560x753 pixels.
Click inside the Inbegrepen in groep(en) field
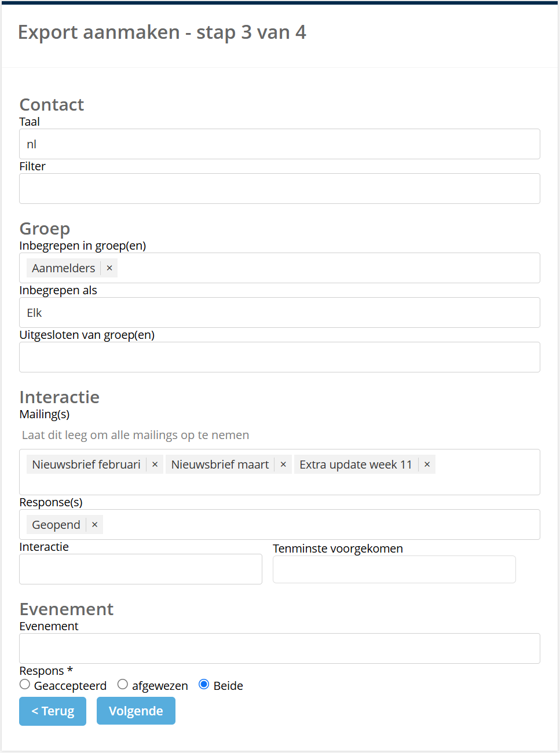(x=324, y=268)
